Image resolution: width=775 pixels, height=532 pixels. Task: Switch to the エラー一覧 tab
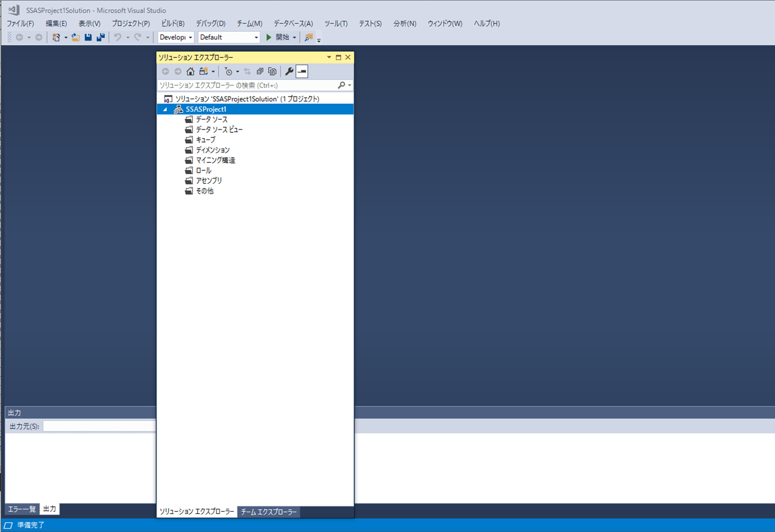[22, 509]
